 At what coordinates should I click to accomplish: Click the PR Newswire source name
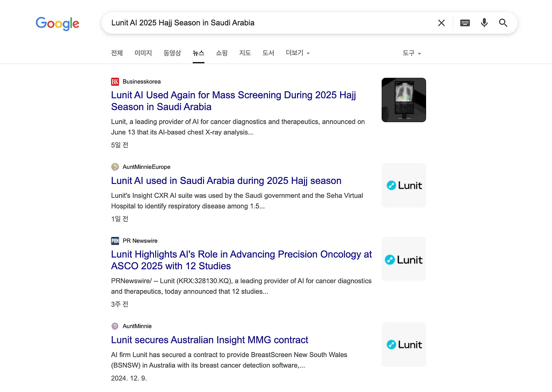pos(140,241)
